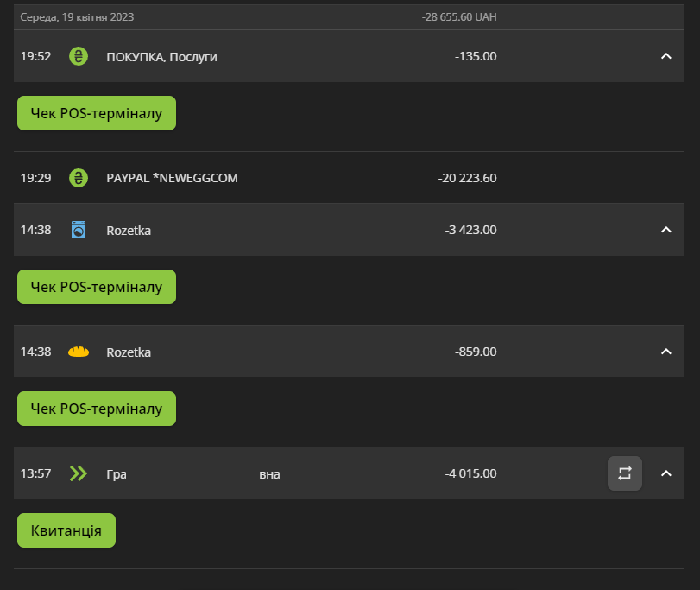Image resolution: width=700 pixels, height=590 pixels.
Task: Click the -4 015.00 transfer amount
Action: [470, 473]
